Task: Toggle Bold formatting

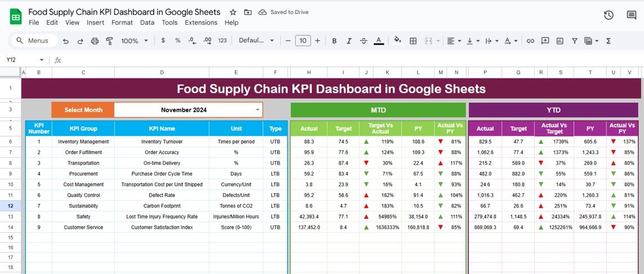Action: [334, 41]
